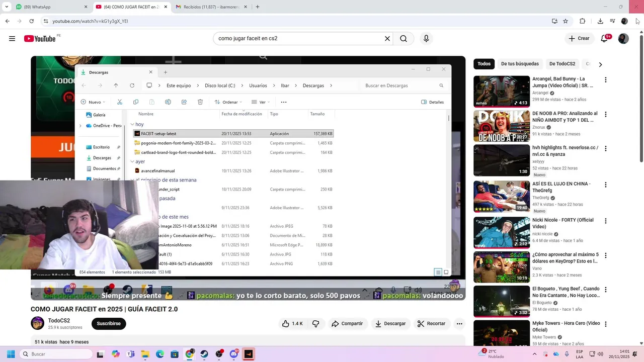Open Chrome downloads icon
Viewport: 644px width, 362px height.
(x=600, y=21)
